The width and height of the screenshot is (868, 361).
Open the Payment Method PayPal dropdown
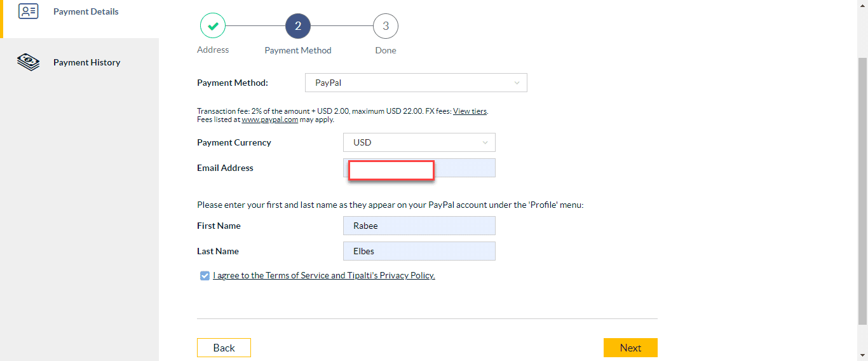point(416,83)
